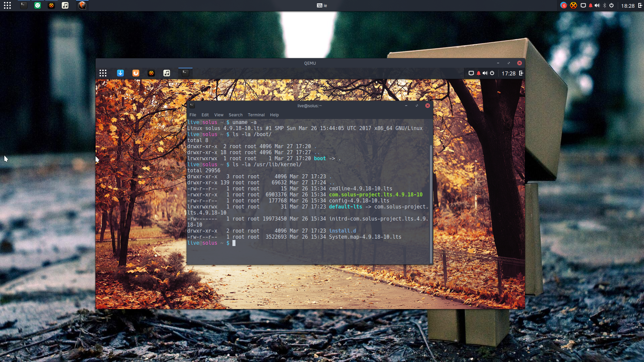Click the host clock showing 18:28
Screen dimensions: 644x362
628,6
